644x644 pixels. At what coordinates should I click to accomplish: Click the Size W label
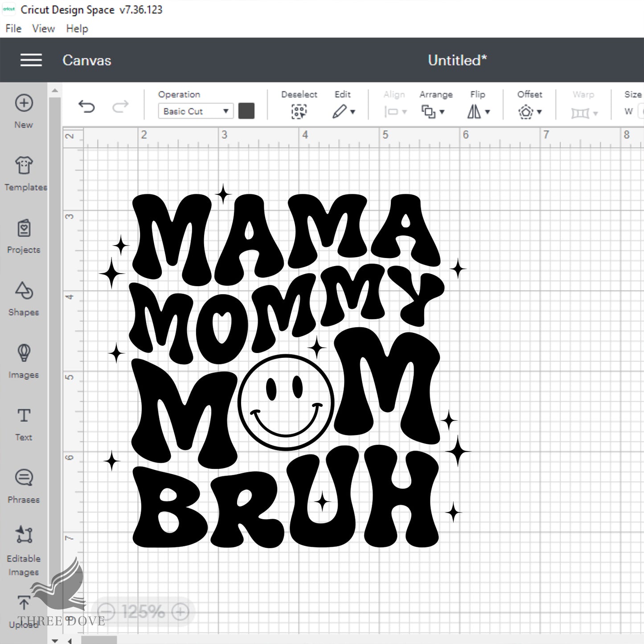[x=629, y=111]
